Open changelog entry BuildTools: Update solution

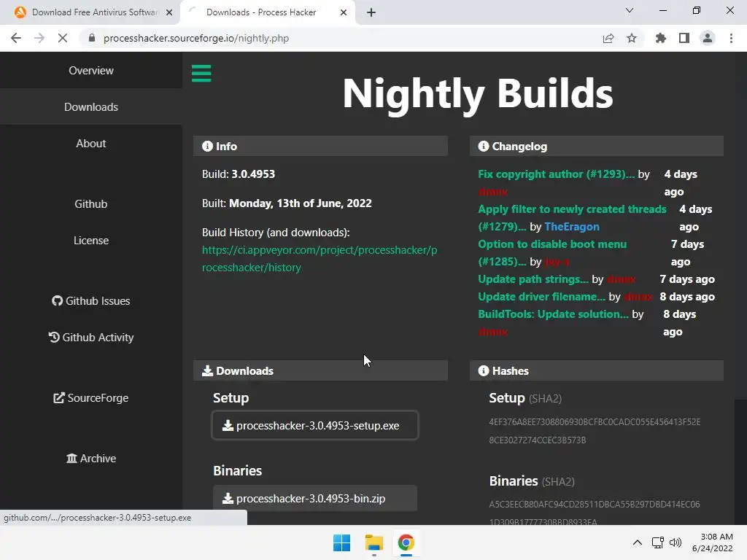point(553,314)
